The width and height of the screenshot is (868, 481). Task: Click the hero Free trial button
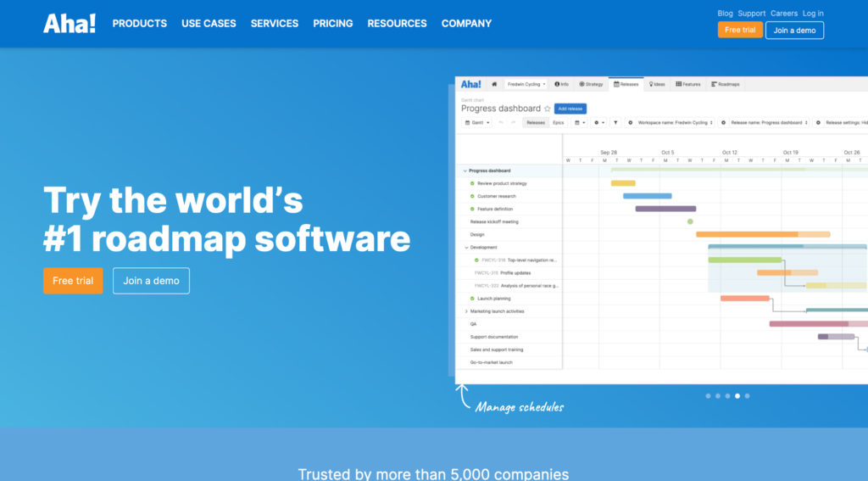(x=73, y=281)
